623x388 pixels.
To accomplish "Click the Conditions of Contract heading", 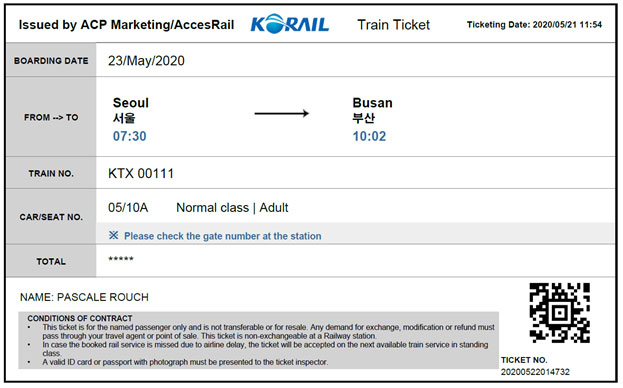I will 80,319.
